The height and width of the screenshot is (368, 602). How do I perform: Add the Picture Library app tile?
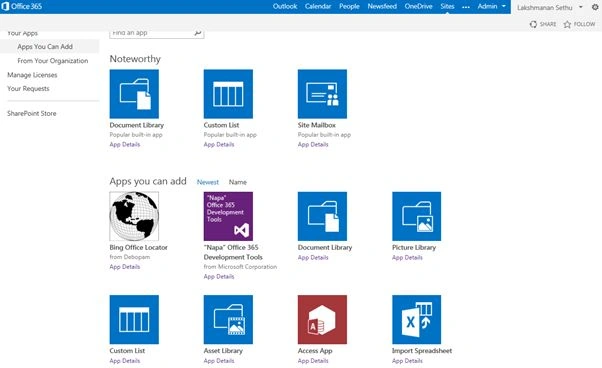coord(417,216)
